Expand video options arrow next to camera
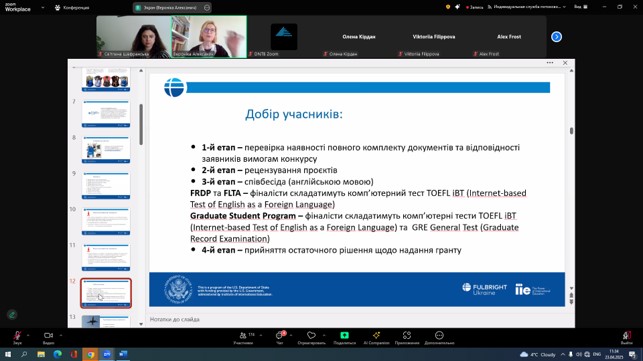This screenshot has height=361, width=643. click(61, 335)
